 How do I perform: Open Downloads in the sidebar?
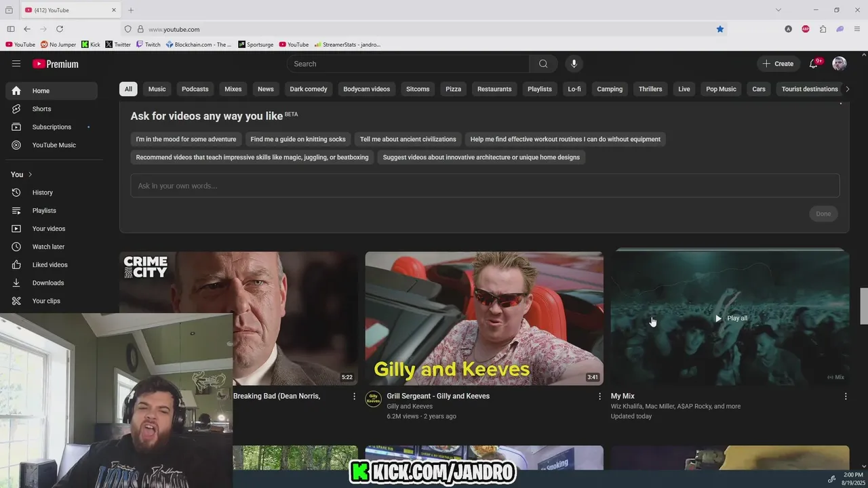click(x=52, y=283)
